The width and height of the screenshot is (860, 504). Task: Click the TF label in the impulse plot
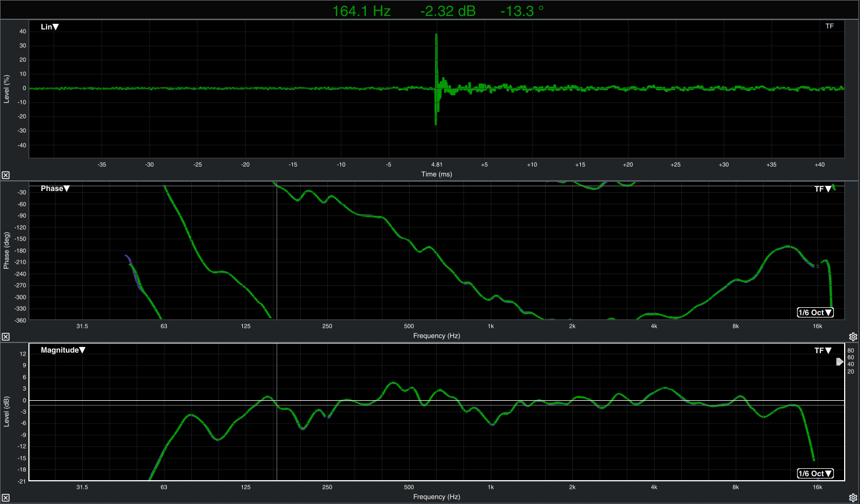click(x=829, y=26)
